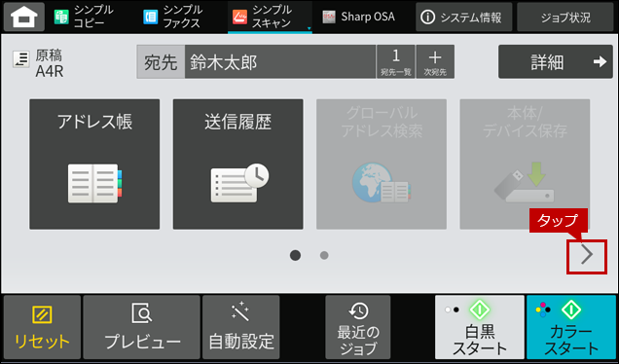Go to the home screen icon
Viewport: 619px width, 364px height.
tap(24, 17)
